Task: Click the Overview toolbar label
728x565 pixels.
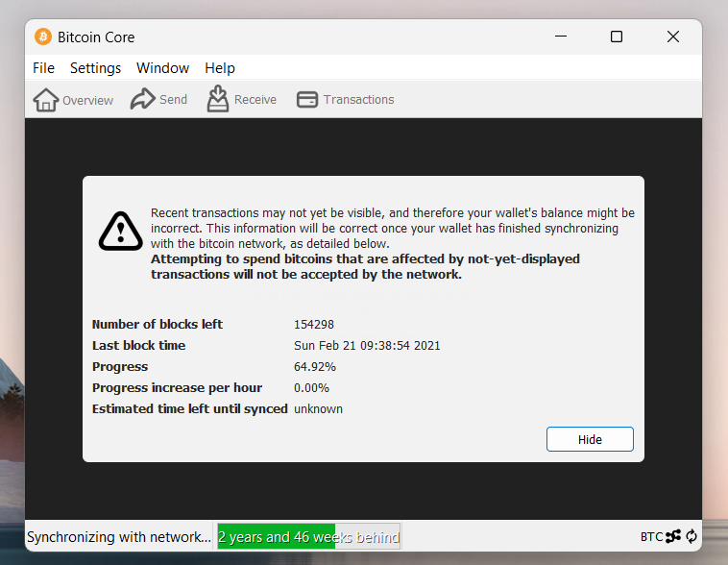Action: pyautogui.click(x=87, y=100)
